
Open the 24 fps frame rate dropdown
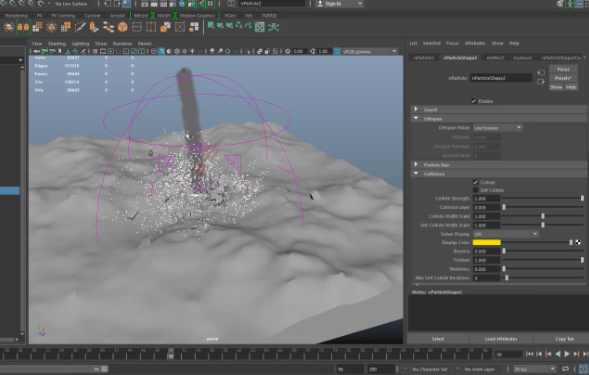pyautogui.click(x=535, y=369)
